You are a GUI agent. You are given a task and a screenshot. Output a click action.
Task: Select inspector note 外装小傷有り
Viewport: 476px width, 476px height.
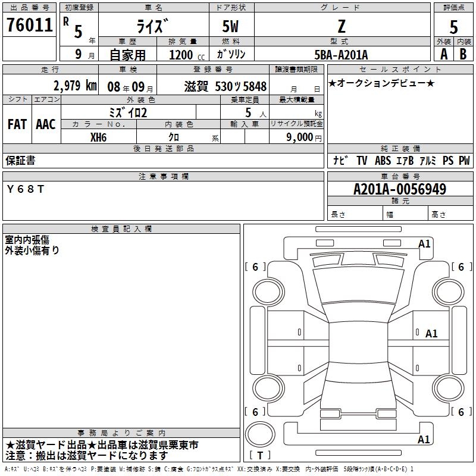point(32,250)
